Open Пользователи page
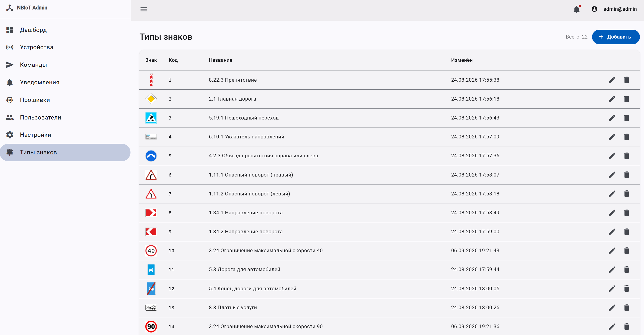Image resolution: width=644 pixels, height=335 pixels. (65, 117)
